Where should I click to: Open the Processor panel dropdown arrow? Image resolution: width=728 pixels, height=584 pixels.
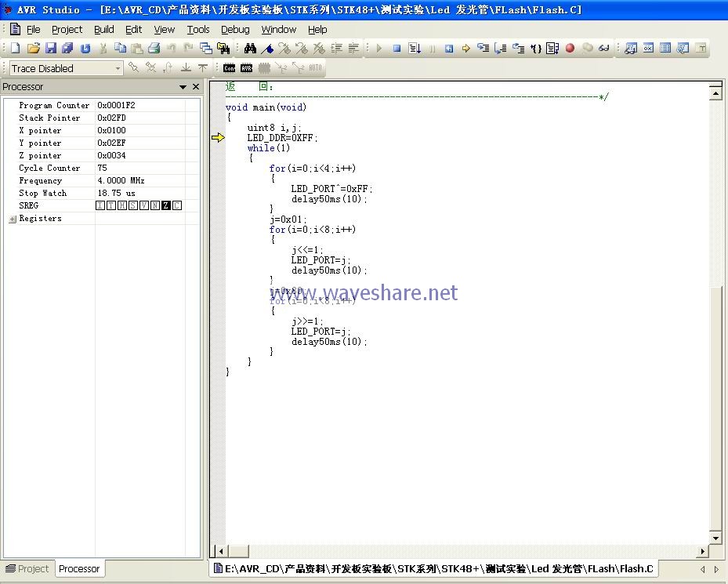183,87
